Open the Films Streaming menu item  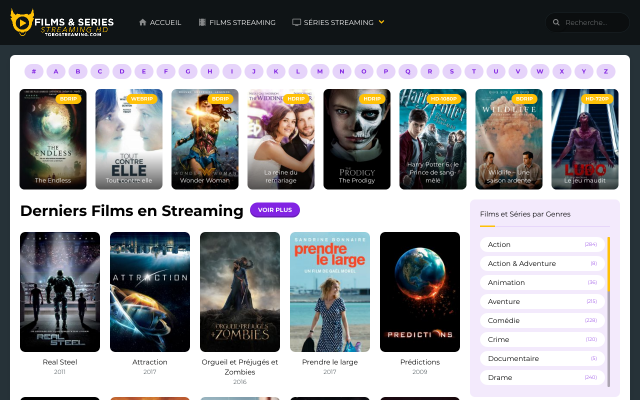[237, 22]
